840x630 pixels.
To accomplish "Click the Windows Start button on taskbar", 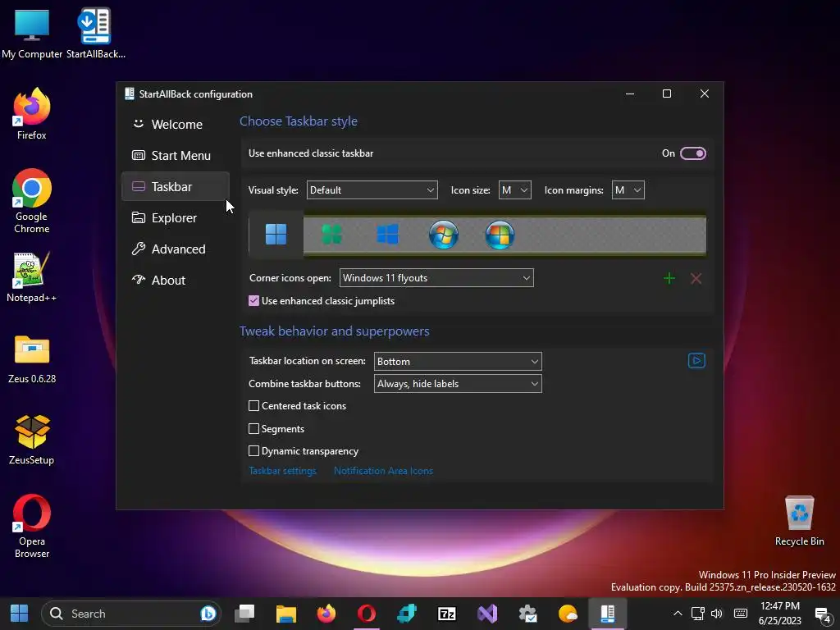I will (20, 614).
